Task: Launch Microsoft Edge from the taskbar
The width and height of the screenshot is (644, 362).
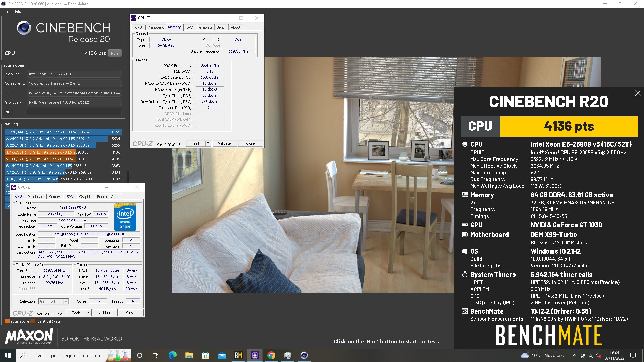Action: coord(172,355)
